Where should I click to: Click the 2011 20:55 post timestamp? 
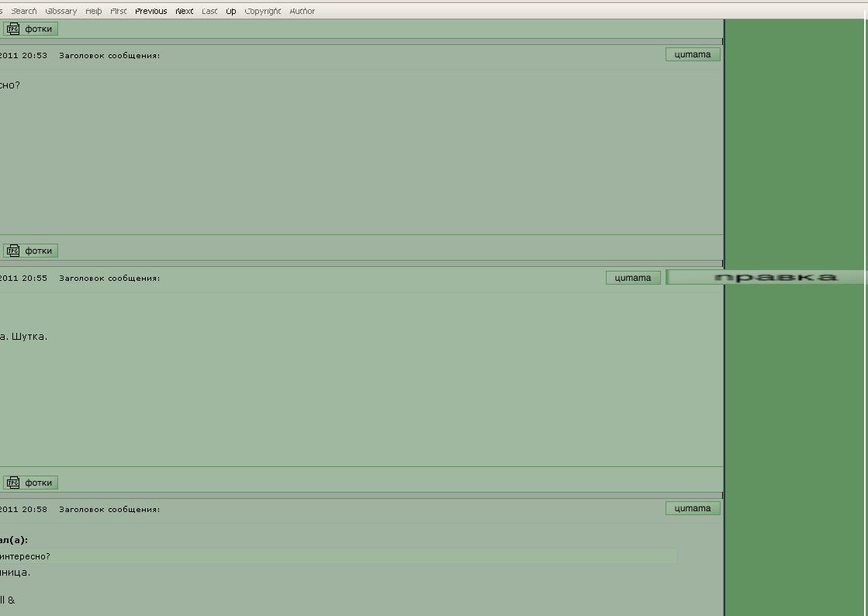click(x=23, y=278)
